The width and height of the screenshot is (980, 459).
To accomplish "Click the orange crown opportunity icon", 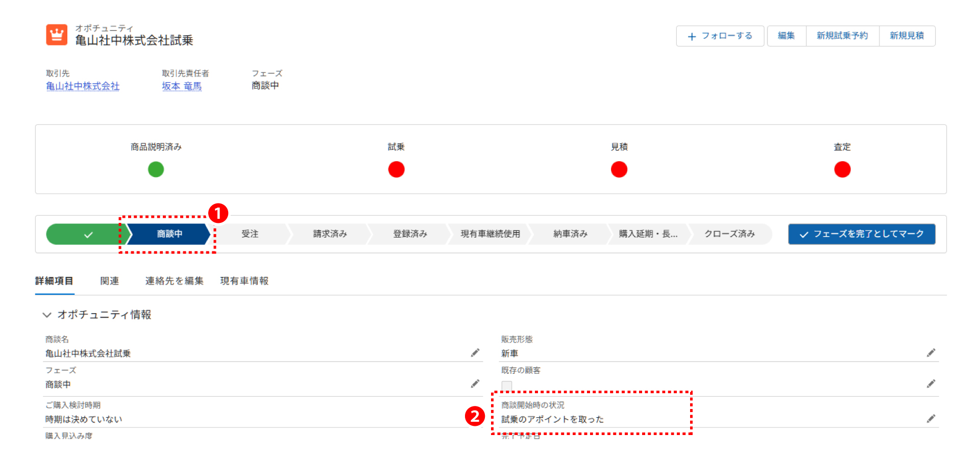I will point(57,35).
